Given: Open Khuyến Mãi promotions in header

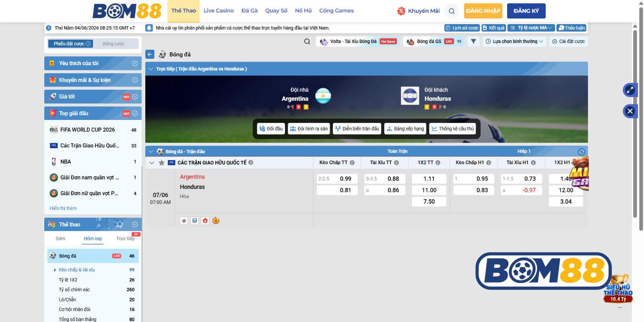Looking at the screenshot, I should (419, 11).
